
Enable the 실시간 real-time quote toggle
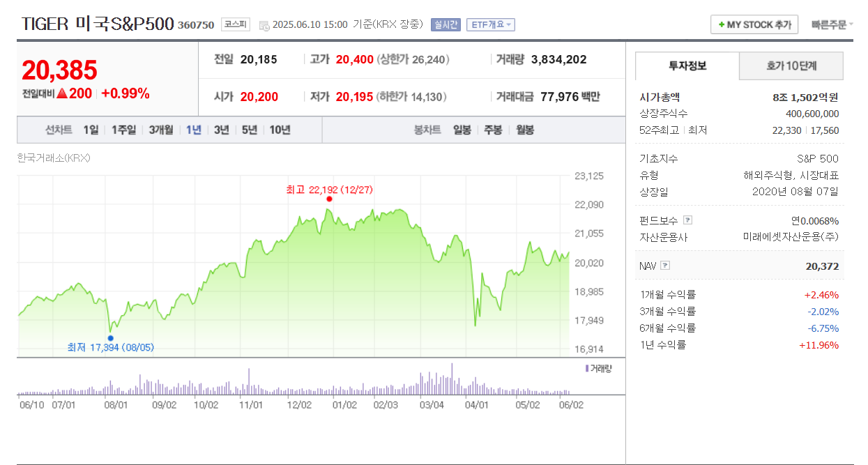pos(446,24)
